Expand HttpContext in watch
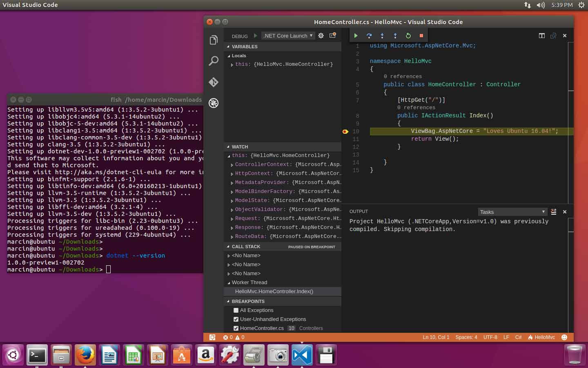This screenshot has height=368, width=588. (232, 174)
